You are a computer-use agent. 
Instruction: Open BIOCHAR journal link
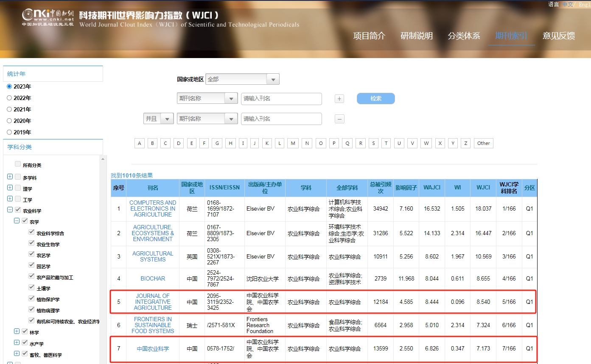[x=153, y=279]
